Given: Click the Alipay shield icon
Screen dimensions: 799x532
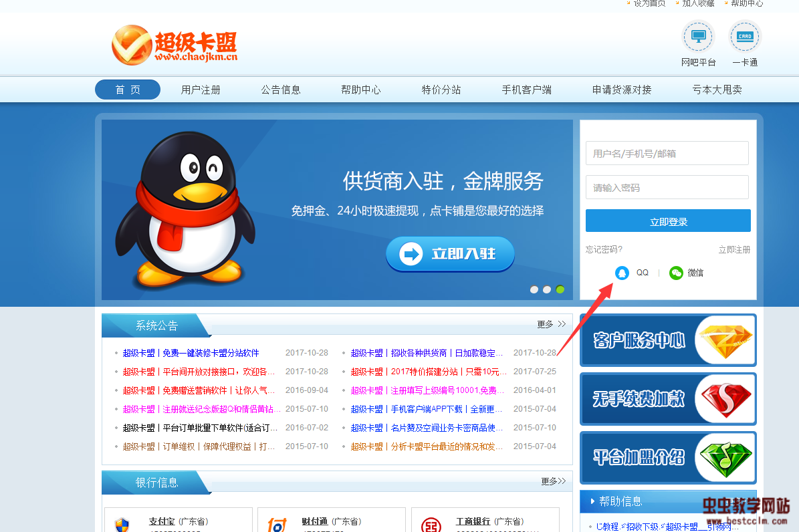Looking at the screenshot, I should click(122, 525).
